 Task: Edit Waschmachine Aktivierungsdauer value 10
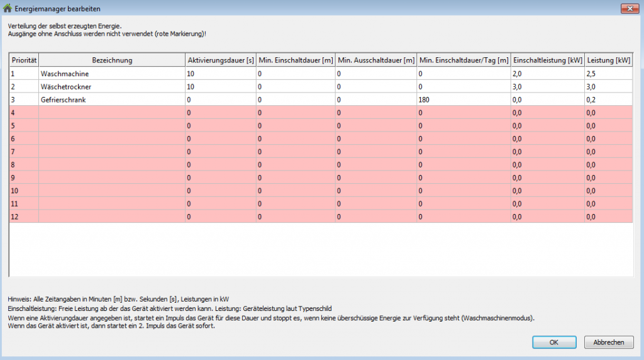(220, 74)
